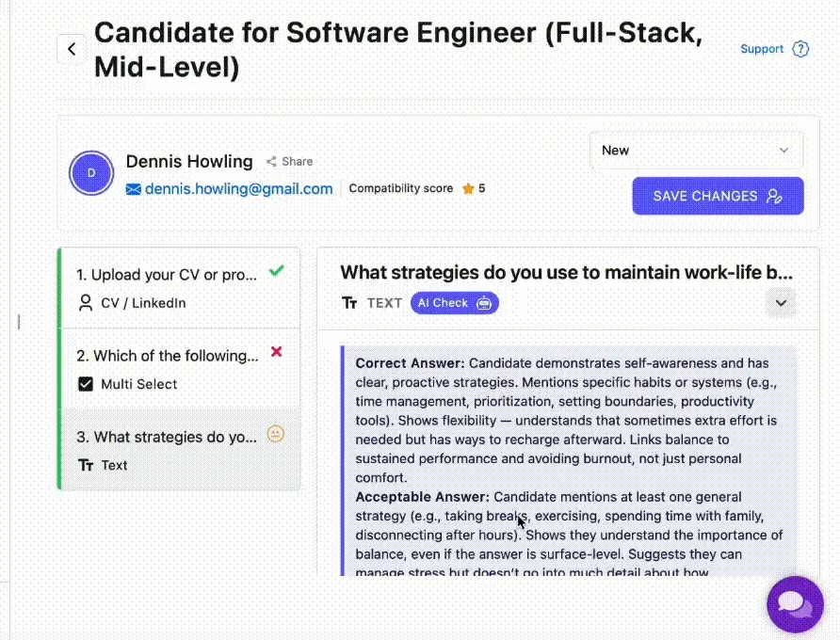Click Dennis's circular avatar
The height and width of the screenshot is (640, 840).
91,173
